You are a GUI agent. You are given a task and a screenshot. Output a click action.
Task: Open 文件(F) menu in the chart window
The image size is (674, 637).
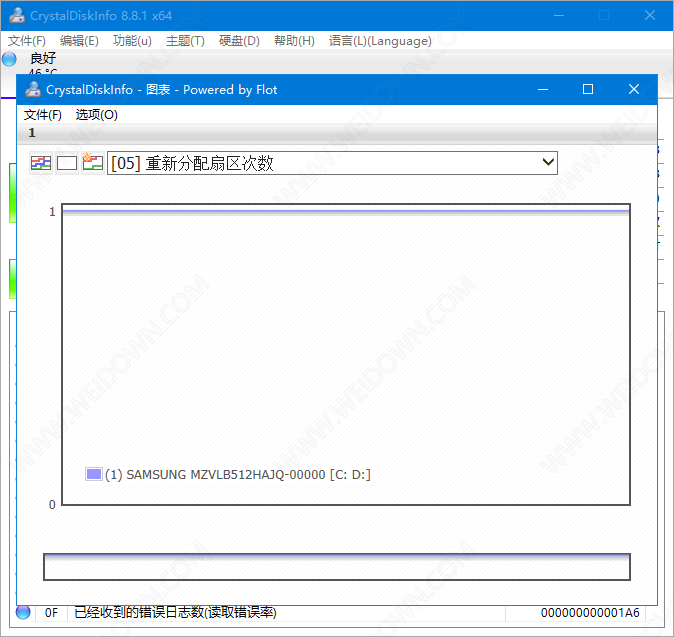[43, 115]
